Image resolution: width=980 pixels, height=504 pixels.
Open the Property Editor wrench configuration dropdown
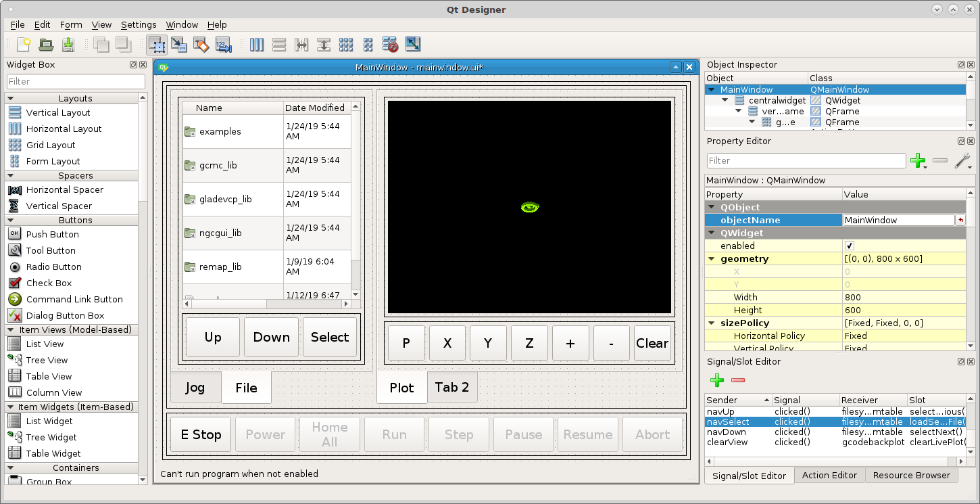coord(963,161)
